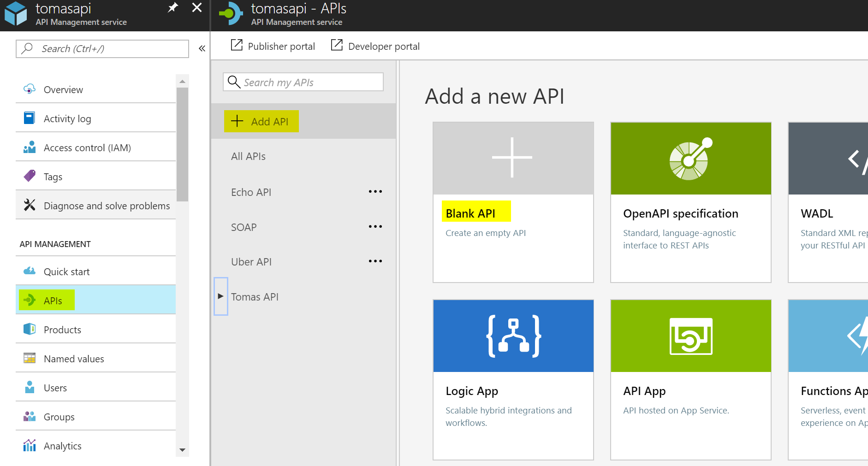Click the Search my APIs field
Viewport: 868px width, 466px height.
point(303,82)
